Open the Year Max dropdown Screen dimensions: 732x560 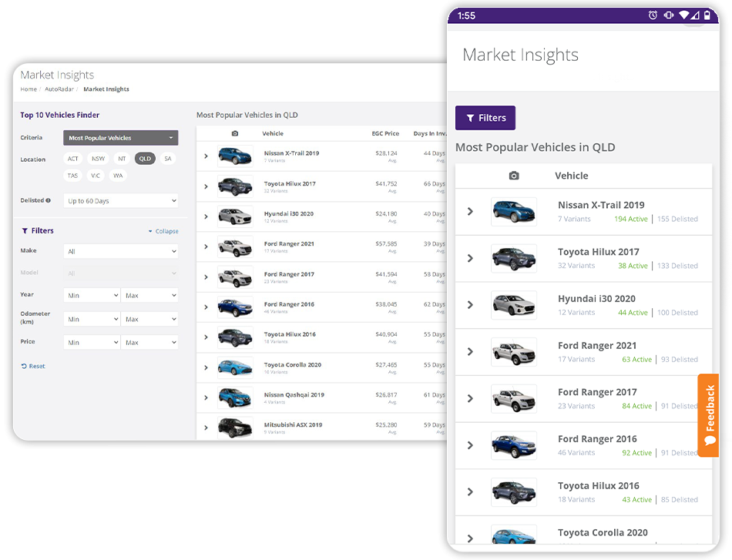pos(149,295)
